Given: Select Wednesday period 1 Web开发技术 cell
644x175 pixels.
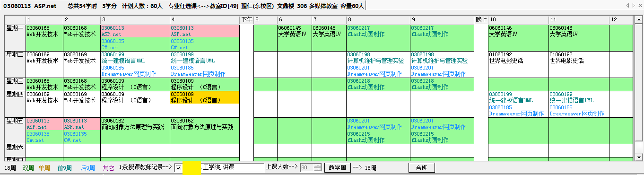Looking at the screenshot, I should point(44,84).
